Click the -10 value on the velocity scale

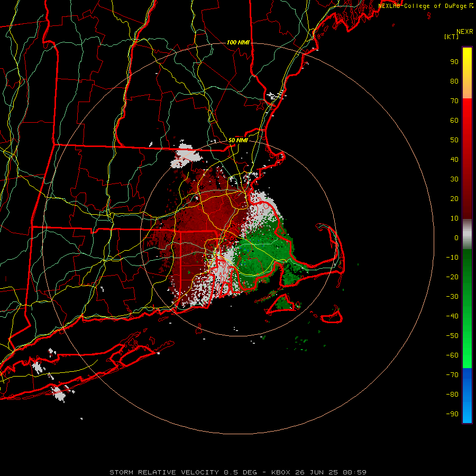point(452,258)
